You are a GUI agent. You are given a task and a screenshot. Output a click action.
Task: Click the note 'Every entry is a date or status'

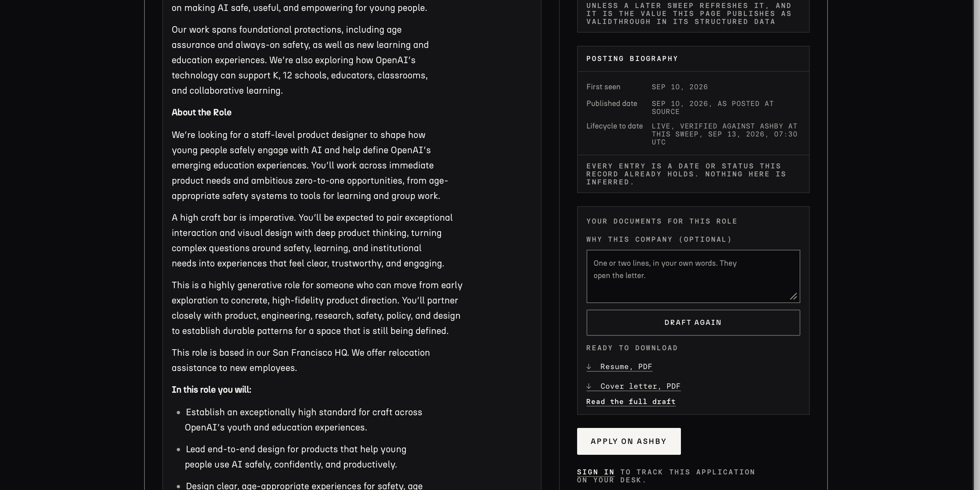tap(686, 174)
